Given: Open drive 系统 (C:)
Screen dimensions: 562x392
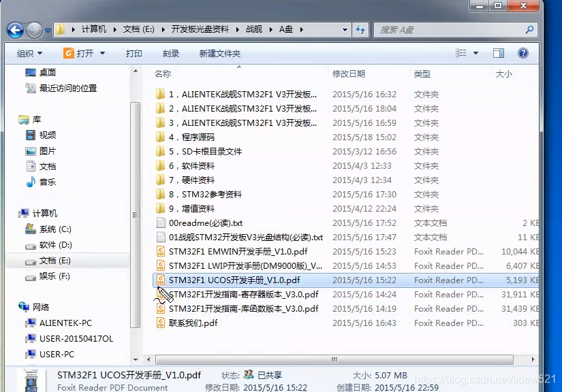Looking at the screenshot, I should point(55,229).
